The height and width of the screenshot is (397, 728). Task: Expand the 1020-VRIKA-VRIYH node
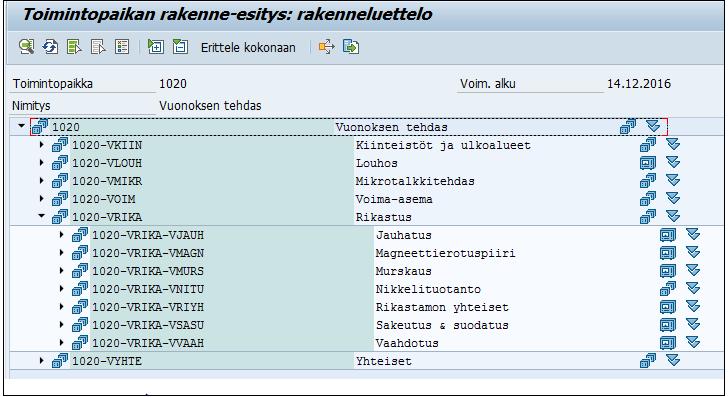(x=61, y=307)
